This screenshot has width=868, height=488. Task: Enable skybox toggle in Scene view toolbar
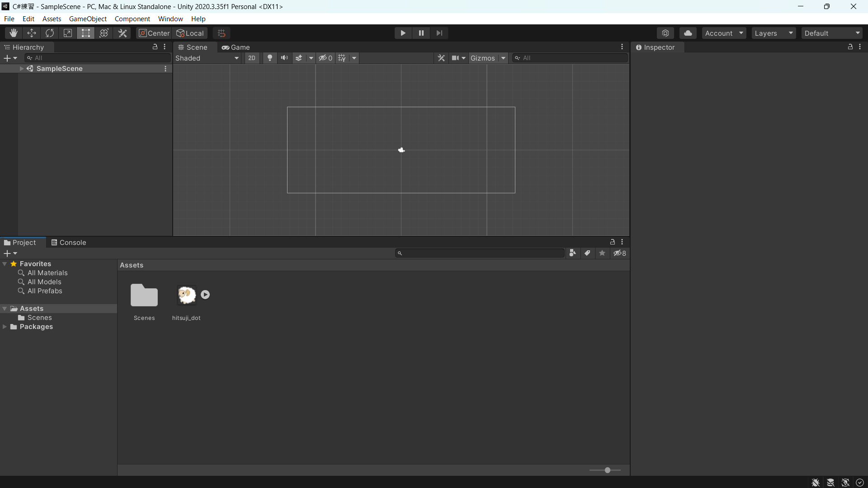click(x=299, y=58)
